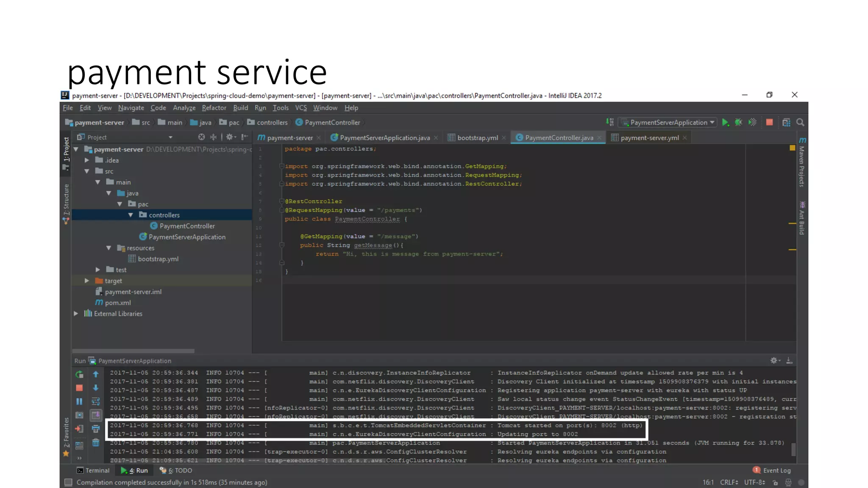Stop the app via toolbar red square
Image resolution: width=868 pixels, height=488 pixels.
(770, 122)
